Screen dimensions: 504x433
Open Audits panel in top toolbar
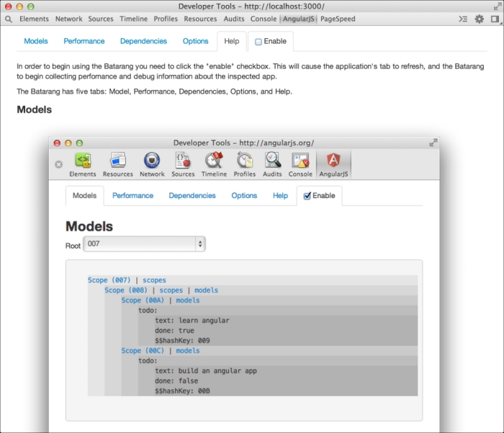[234, 19]
